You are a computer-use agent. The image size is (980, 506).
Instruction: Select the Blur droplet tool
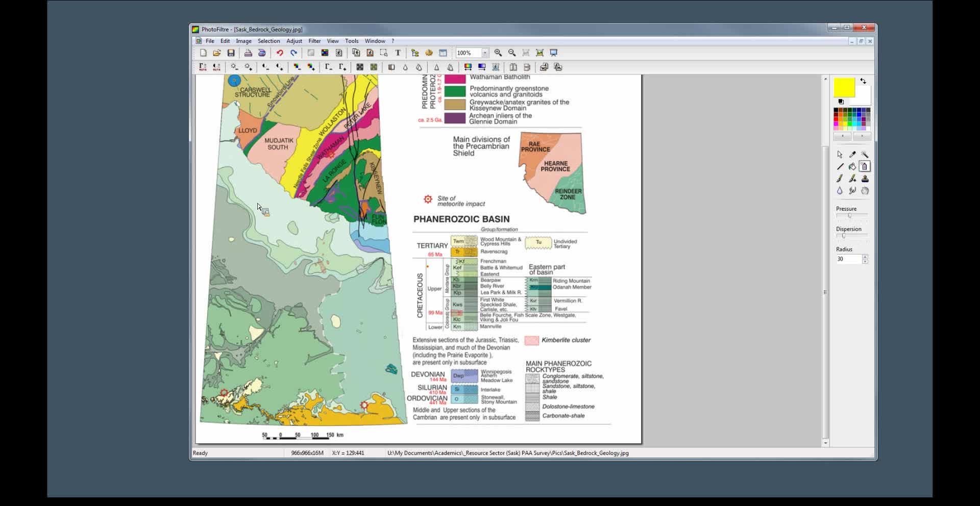pyautogui.click(x=840, y=191)
